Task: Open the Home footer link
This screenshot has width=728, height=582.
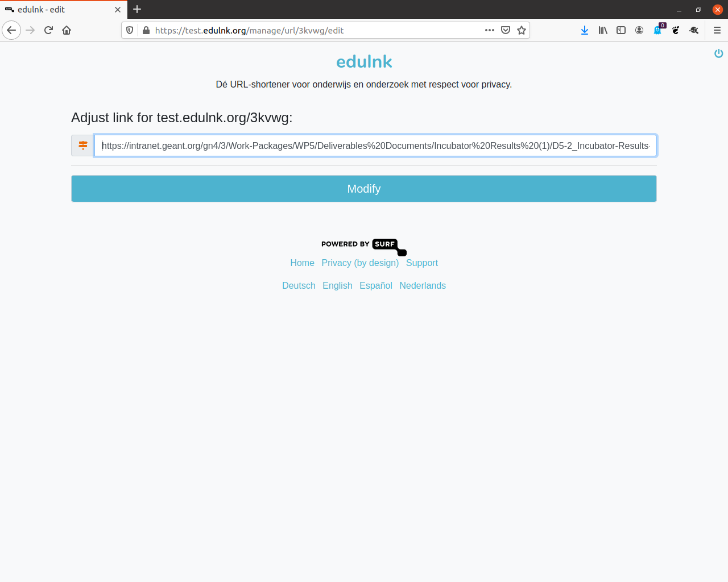Action: tap(302, 263)
